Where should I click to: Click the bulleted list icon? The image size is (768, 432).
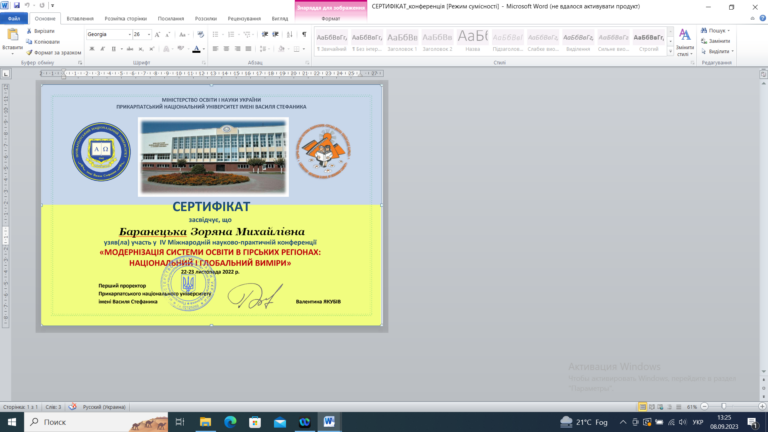click(x=216, y=34)
